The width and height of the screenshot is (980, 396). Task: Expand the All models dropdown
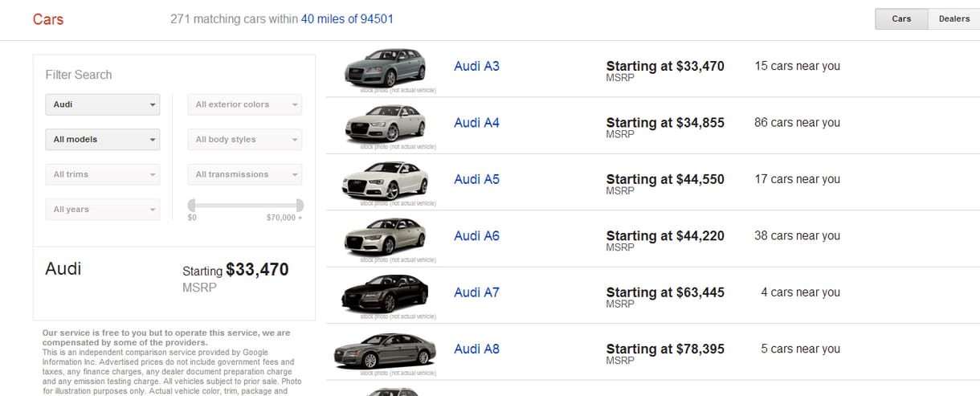click(x=103, y=140)
